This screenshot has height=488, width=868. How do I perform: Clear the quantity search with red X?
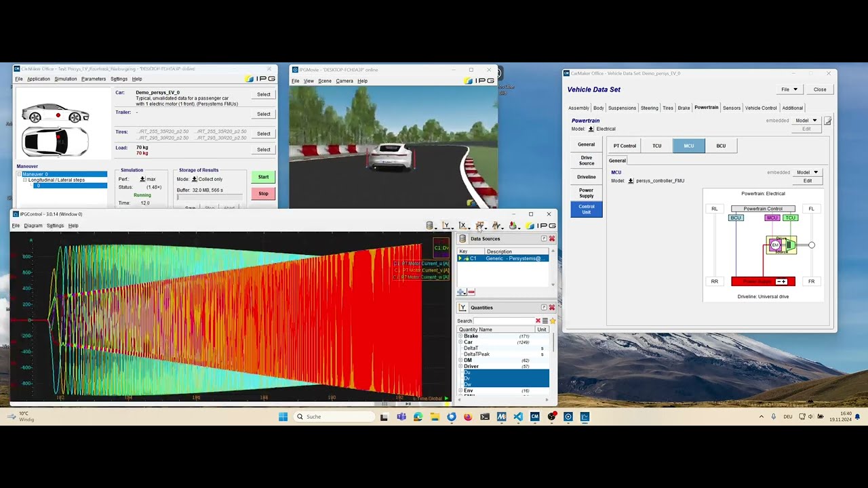point(538,321)
